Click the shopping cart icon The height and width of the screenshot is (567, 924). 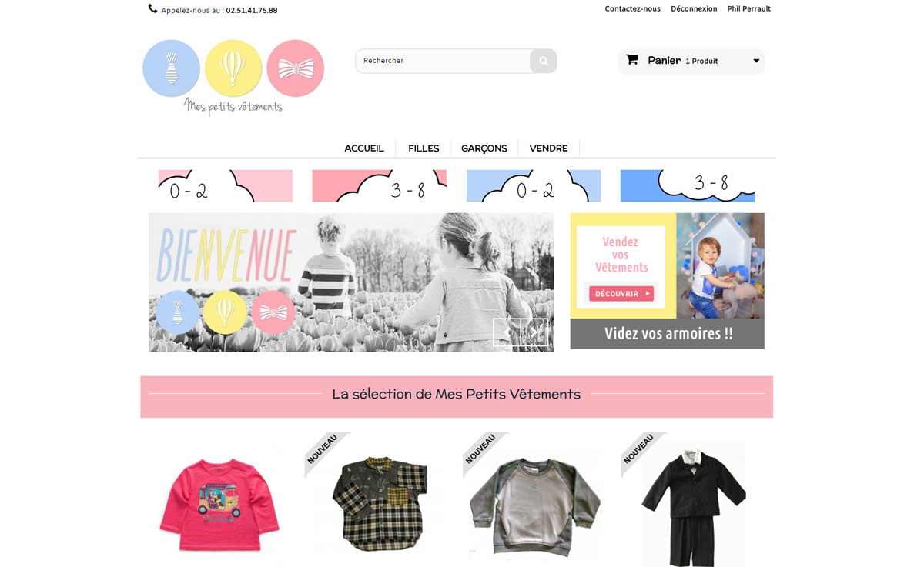pyautogui.click(x=632, y=60)
